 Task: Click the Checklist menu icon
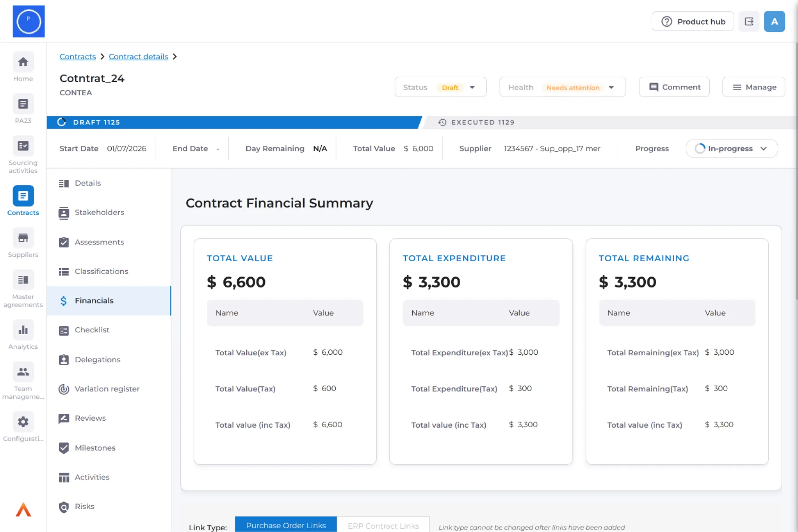click(x=64, y=330)
